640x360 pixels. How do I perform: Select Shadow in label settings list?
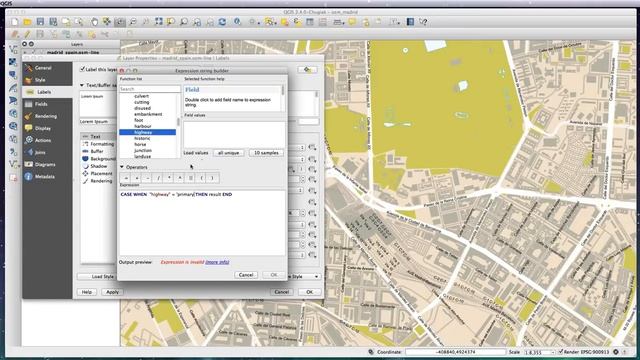click(x=98, y=166)
